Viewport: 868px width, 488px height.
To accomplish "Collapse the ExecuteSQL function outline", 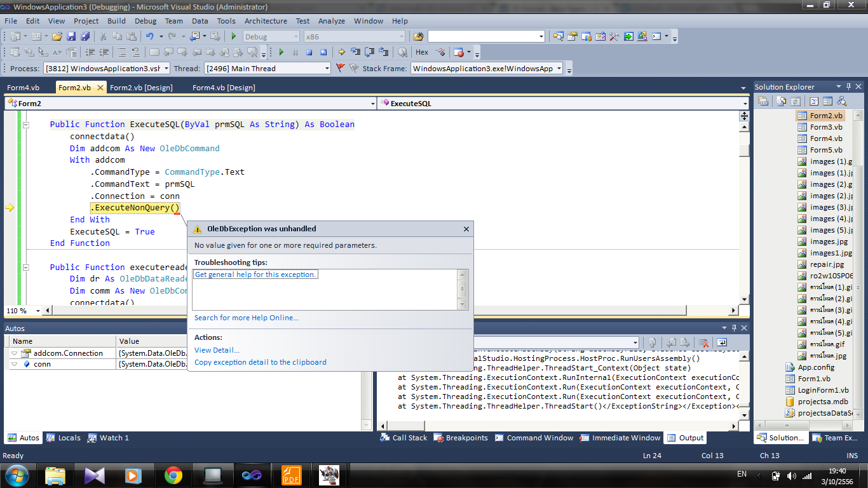I will (26, 125).
